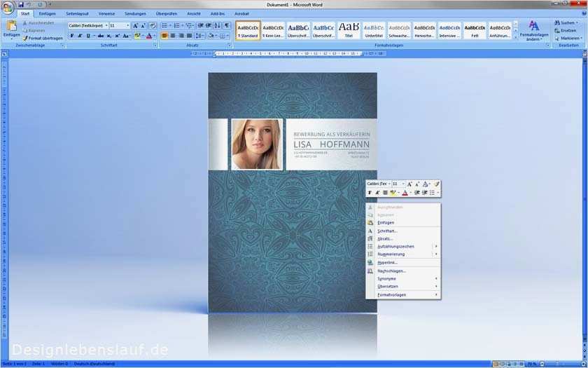Open the Suchen dropdown in Bearbeiten group

576,23
